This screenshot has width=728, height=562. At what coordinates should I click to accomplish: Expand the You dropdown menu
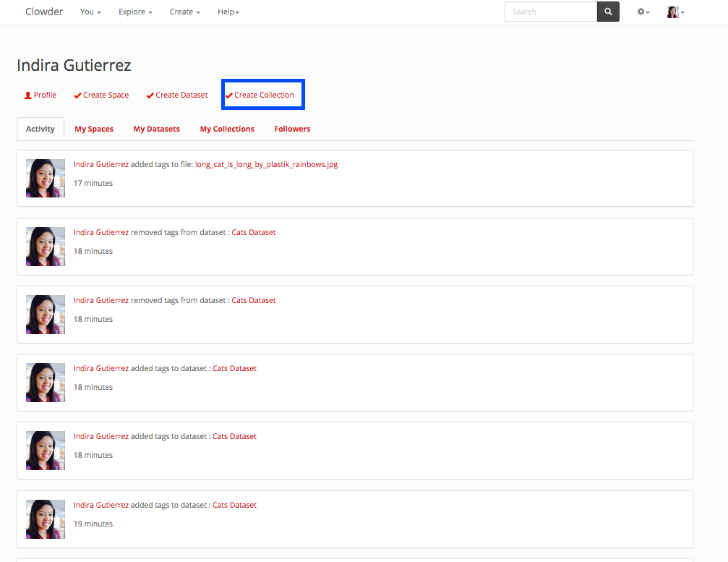click(x=90, y=12)
